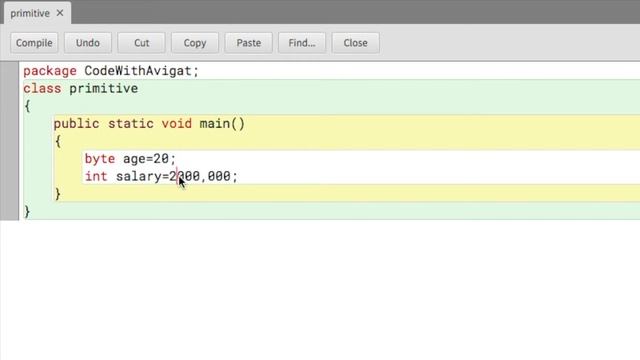Close the primitive tab with X icon
The image size is (640, 360).
tap(60, 13)
